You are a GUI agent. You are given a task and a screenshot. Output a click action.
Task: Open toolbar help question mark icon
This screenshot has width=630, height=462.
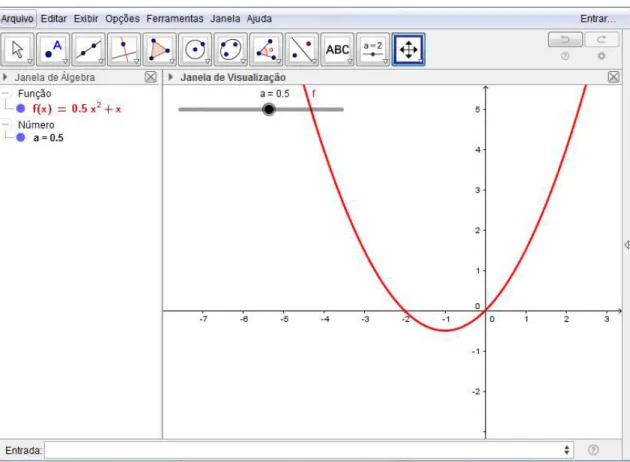click(x=565, y=56)
